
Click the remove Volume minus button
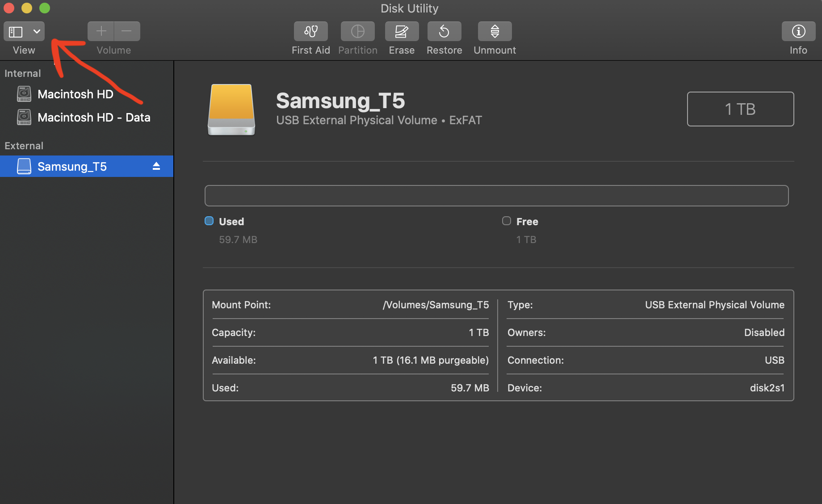[127, 31]
